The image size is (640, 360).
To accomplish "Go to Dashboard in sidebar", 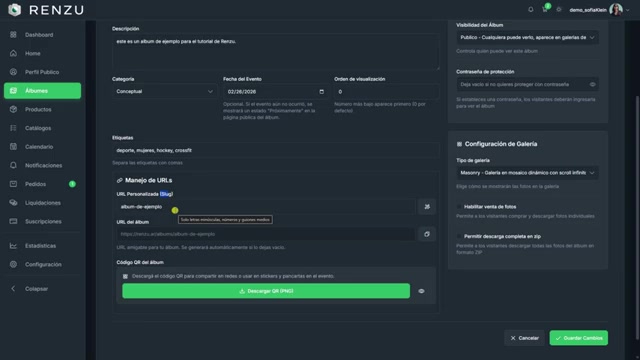I will click(42, 35).
